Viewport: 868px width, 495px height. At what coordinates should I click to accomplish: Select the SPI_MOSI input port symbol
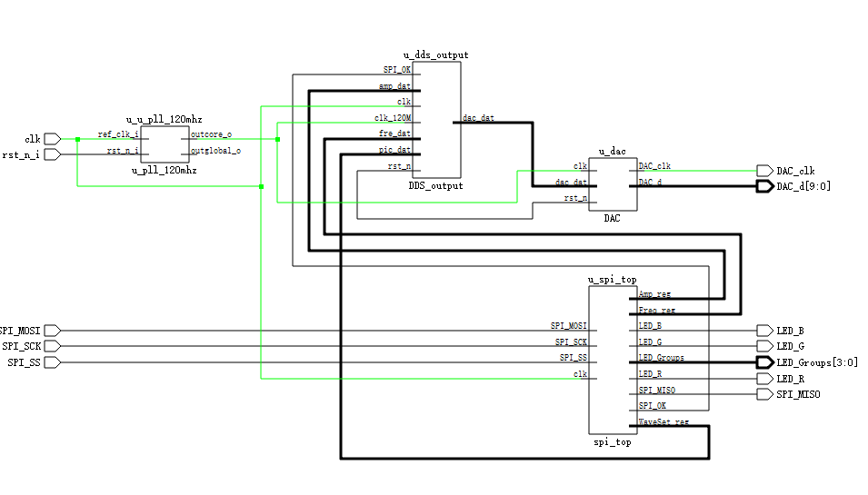click(x=53, y=331)
